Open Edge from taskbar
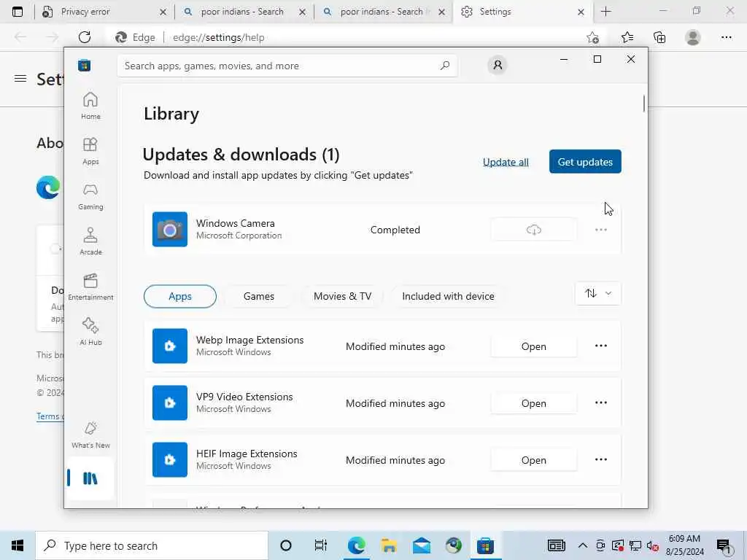 (x=356, y=545)
